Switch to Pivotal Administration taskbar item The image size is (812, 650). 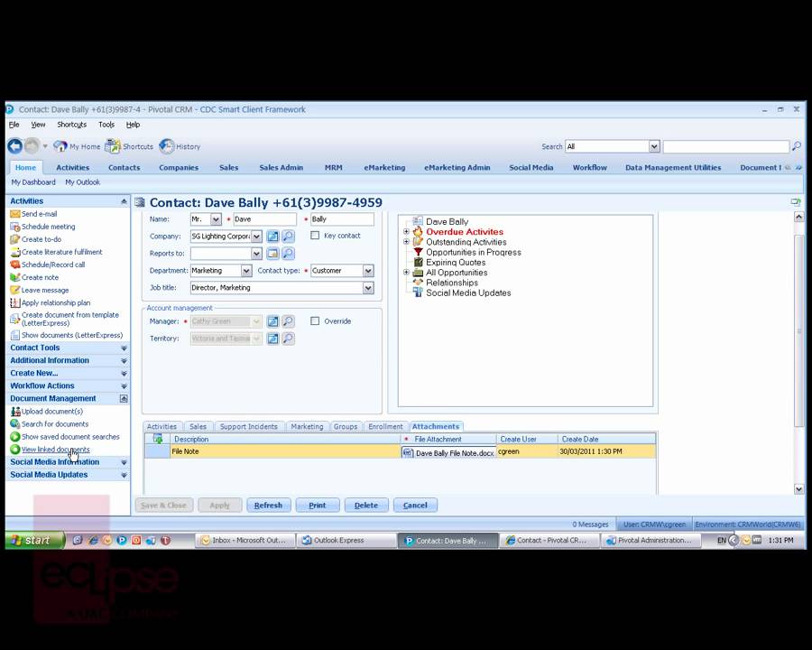click(651, 540)
